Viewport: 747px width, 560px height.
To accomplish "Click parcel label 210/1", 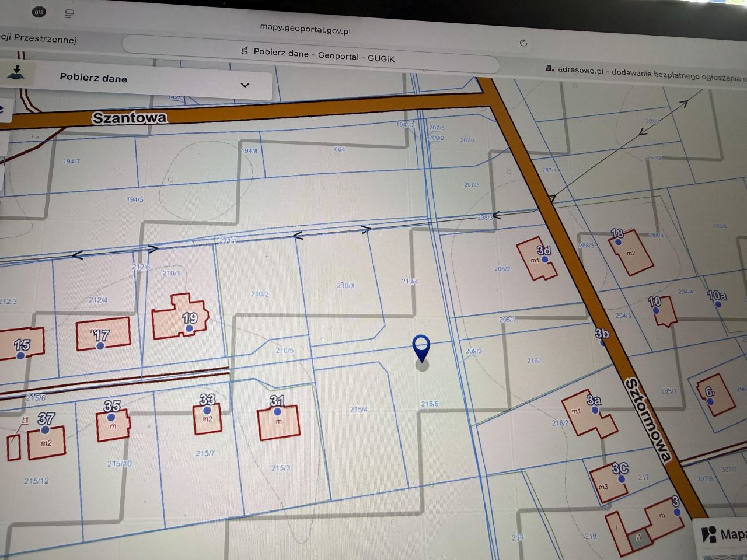I will point(171,273).
